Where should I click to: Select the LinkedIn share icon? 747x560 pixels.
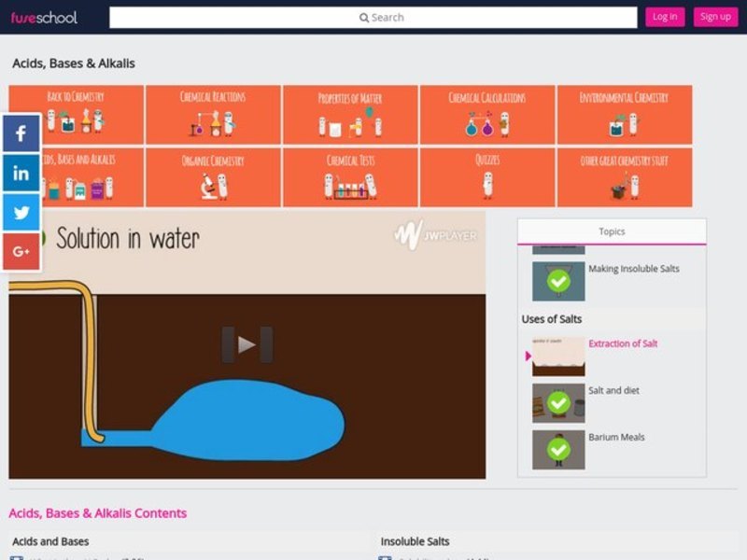tap(21, 173)
